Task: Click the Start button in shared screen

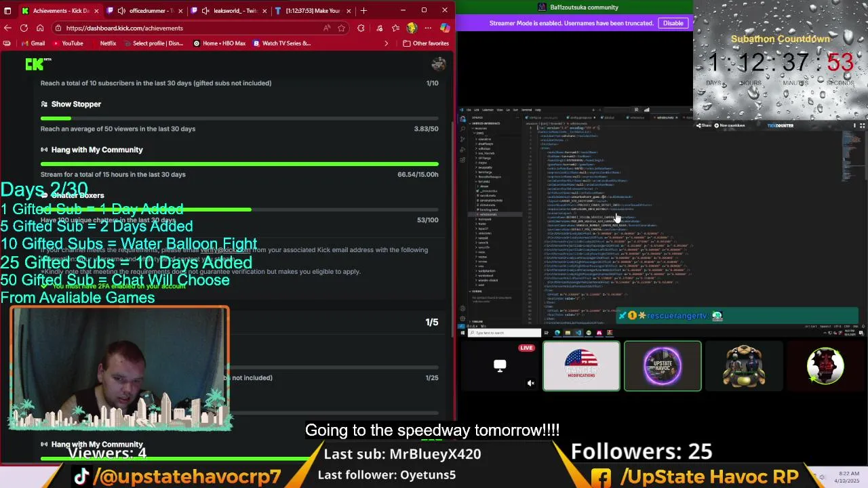Action: (463, 333)
